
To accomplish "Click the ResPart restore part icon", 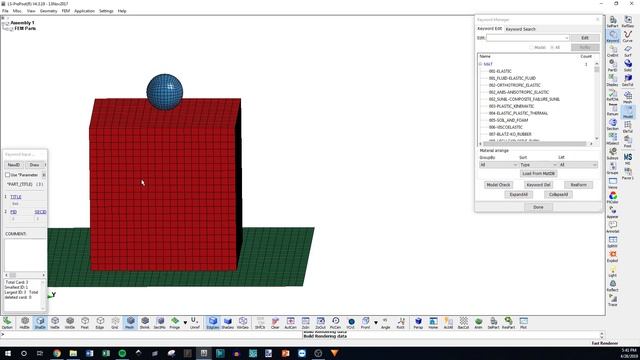I will click(x=508, y=322).
